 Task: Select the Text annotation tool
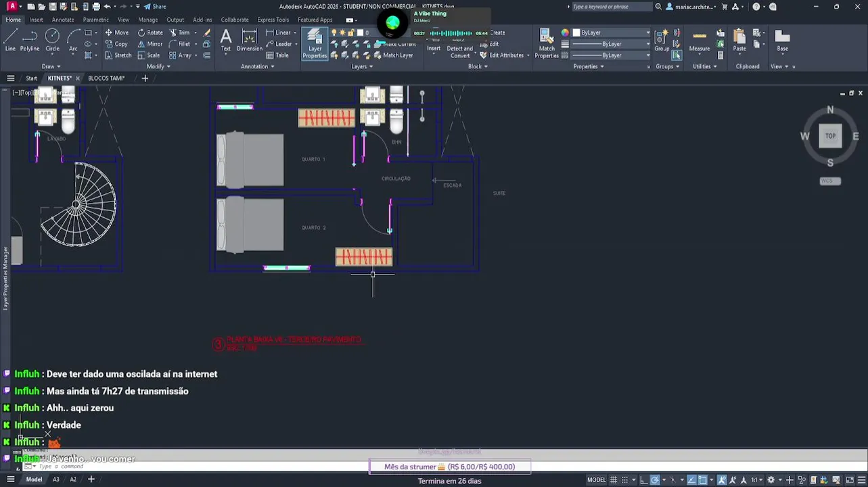(226, 40)
